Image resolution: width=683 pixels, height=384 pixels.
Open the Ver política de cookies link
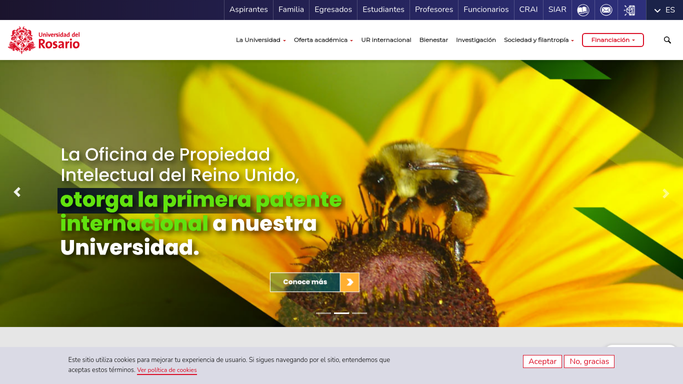[167, 370]
